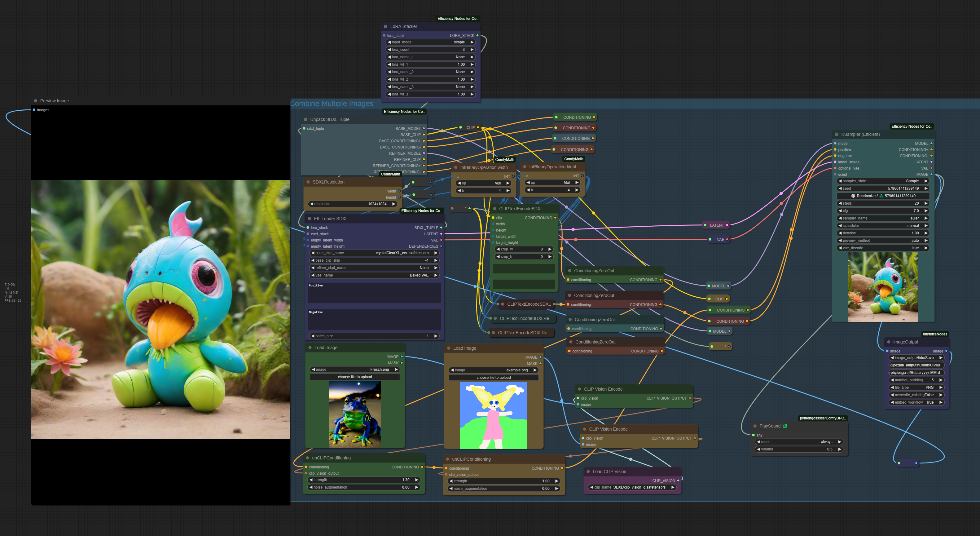Toggle embed_workflow in the imageOutput node
The height and width of the screenshot is (536, 980).
tap(916, 402)
